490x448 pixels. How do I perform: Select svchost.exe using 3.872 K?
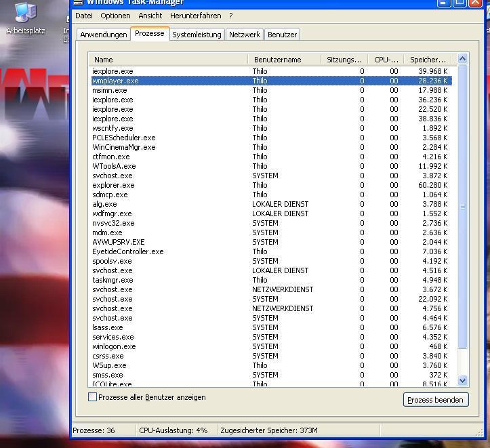tap(271, 176)
